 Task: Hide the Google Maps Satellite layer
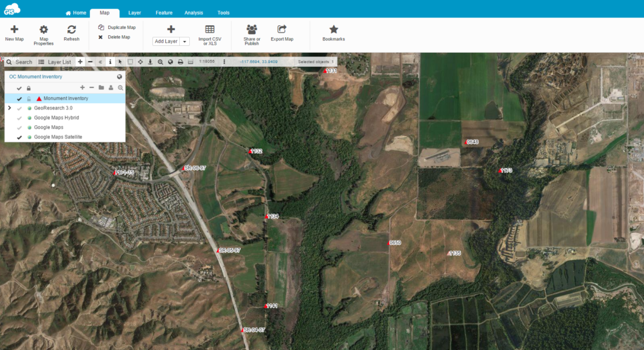19,137
